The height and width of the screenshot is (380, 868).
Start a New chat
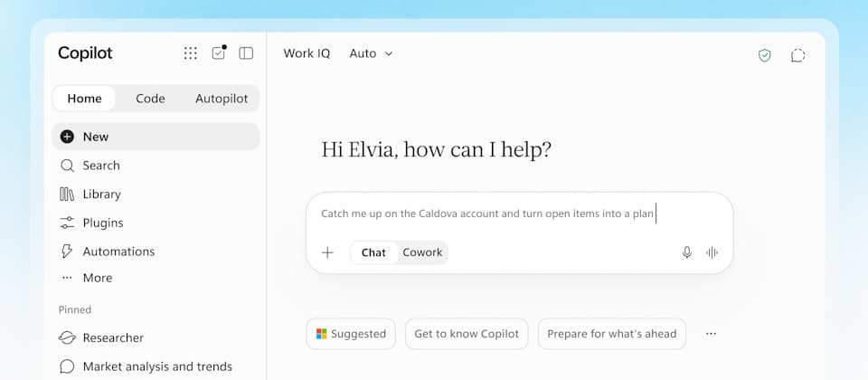[156, 137]
